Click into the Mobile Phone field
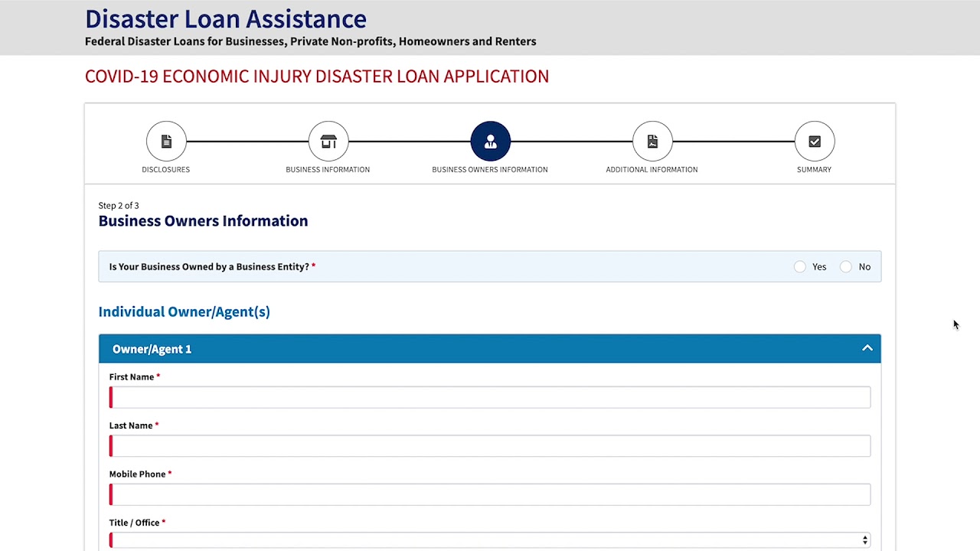 [x=490, y=494]
